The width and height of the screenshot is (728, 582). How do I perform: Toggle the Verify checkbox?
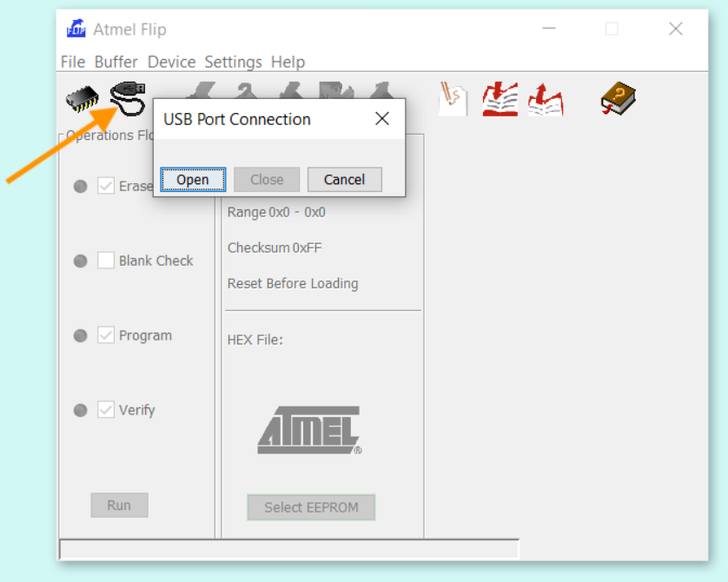click(x=106, y=410)
